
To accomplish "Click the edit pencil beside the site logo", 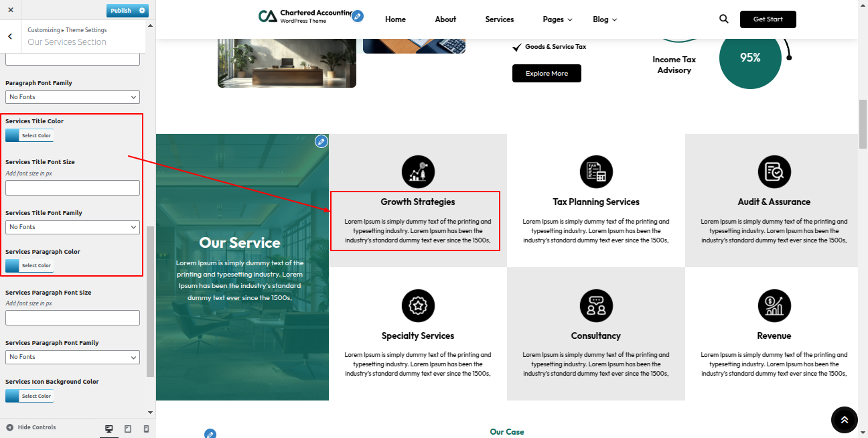I will tap(358, 16).
